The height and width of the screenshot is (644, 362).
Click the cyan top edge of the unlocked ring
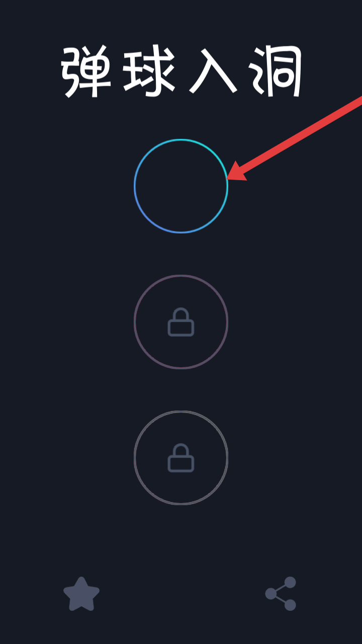181,140
